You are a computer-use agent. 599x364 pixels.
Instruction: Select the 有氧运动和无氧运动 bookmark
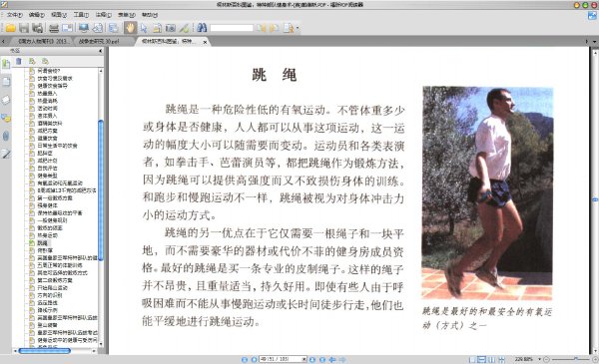pyautogui.click(x=60, y=182)
